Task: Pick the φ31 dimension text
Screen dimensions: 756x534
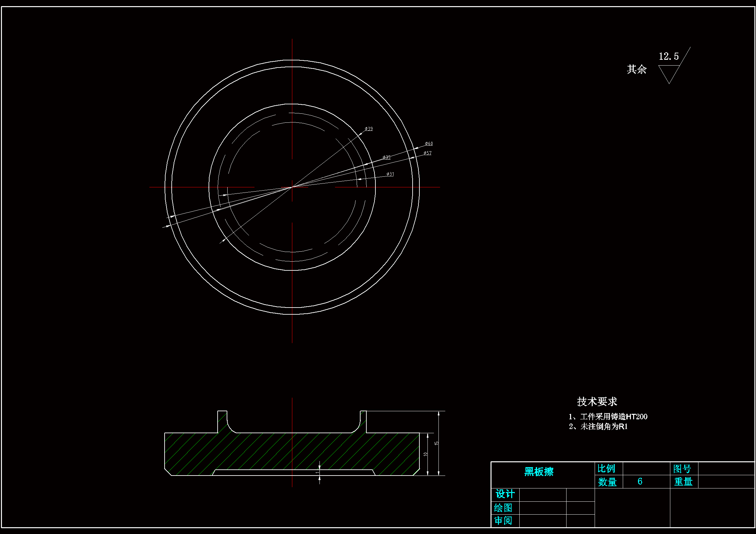Action: (x=390, y=174)
